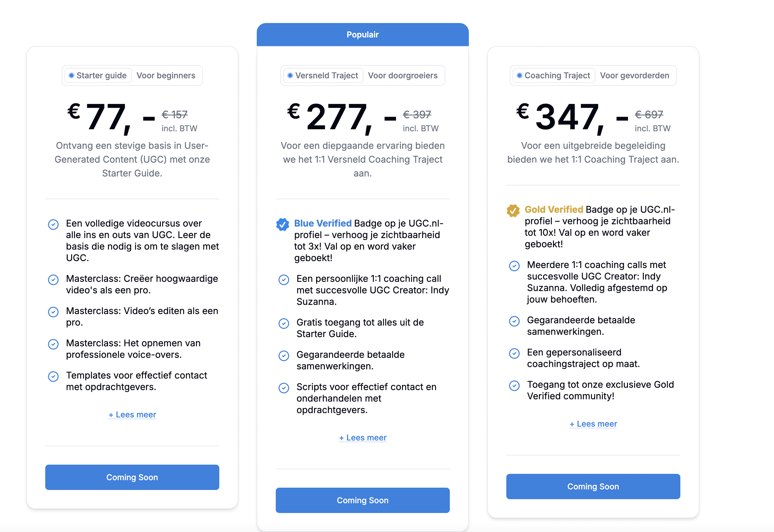Click the blue Populair banner

363,35
